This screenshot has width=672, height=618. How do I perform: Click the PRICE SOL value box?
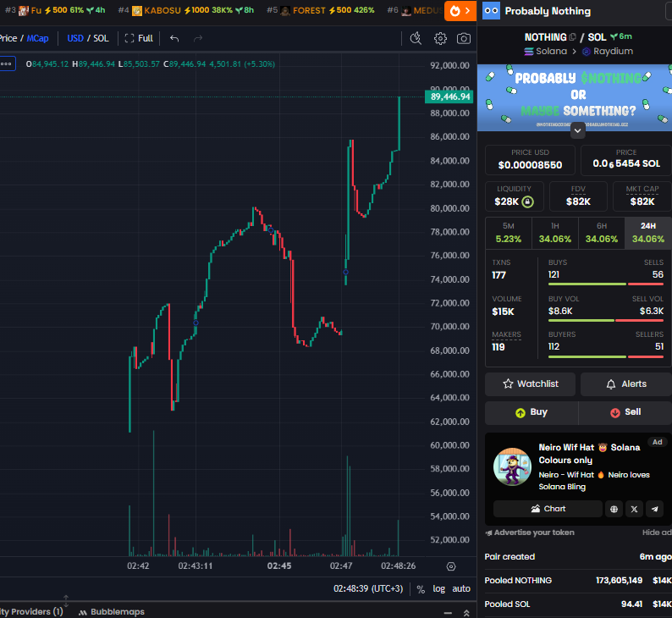click(x=626, y=160)
